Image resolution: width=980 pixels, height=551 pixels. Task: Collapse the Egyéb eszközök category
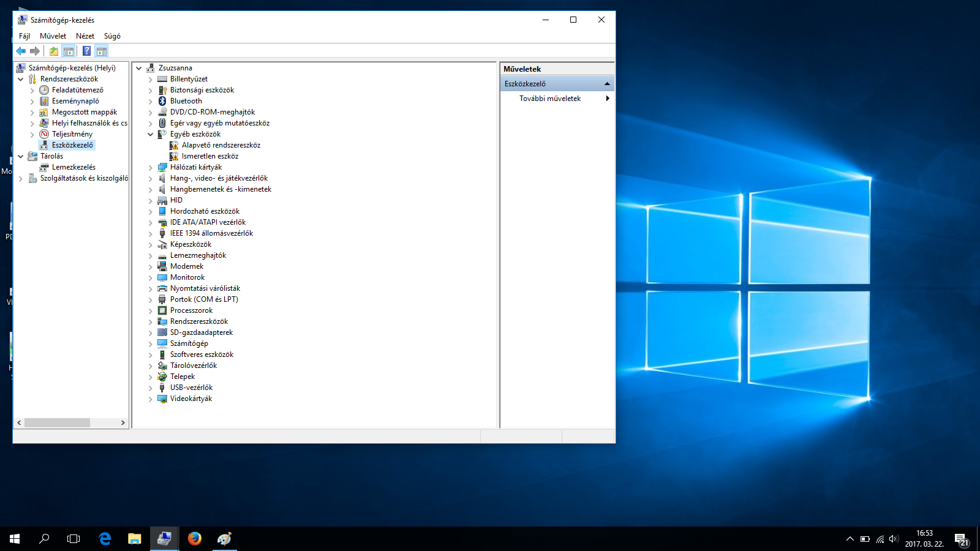[x=151, y=134]
